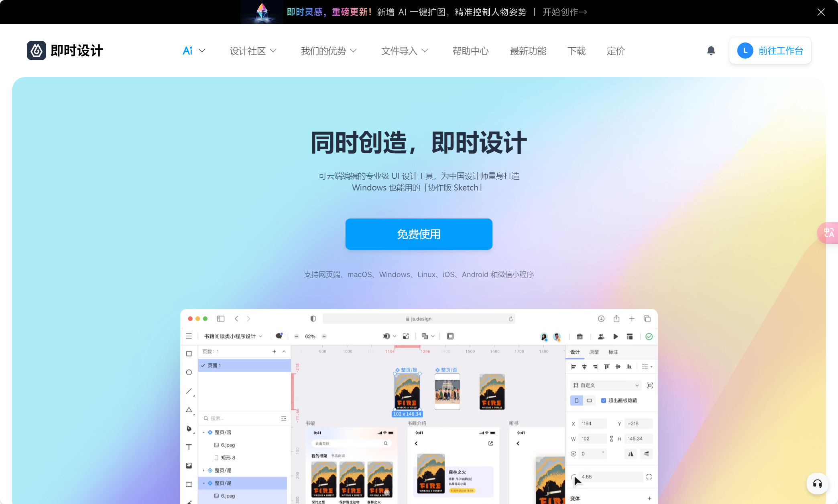Image resolution: width=838 pixels, height=504 pixels.
Task: Select the Image insert tool
Action: click(189, 466)
